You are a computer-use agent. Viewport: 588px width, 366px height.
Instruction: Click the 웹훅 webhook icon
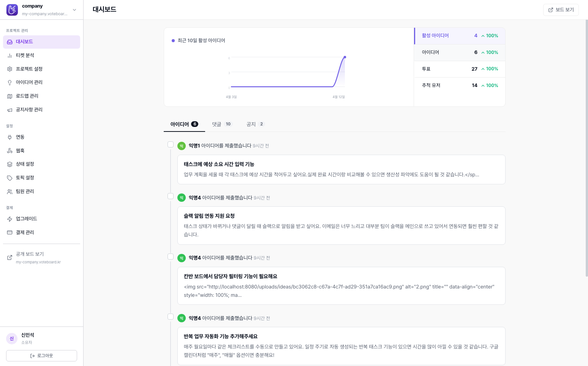click(x=10, y=151)
